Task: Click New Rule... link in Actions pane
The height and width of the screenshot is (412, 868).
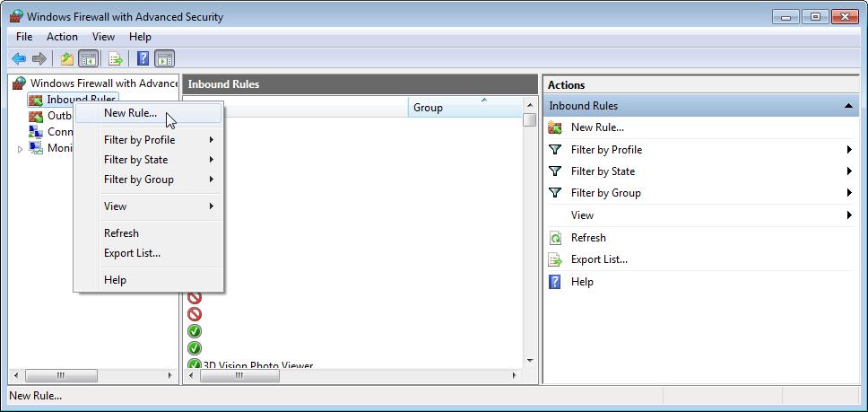Action: [597, 127]
